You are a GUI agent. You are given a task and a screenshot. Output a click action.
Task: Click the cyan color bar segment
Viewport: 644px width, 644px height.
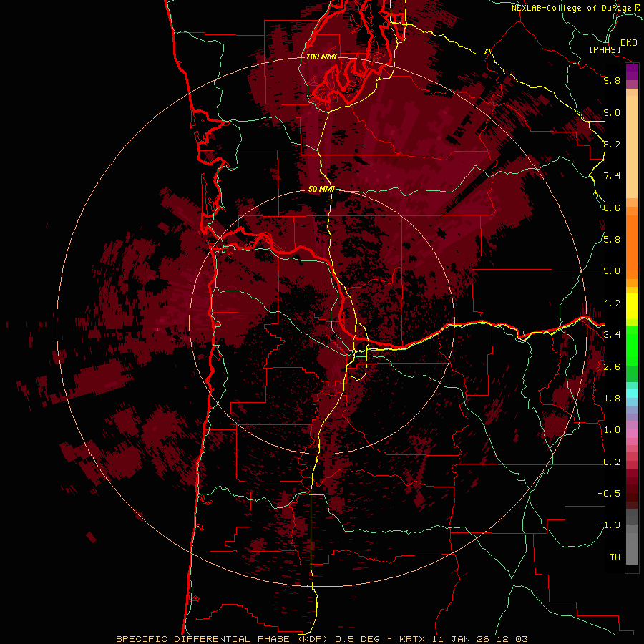tap(632, 393)
